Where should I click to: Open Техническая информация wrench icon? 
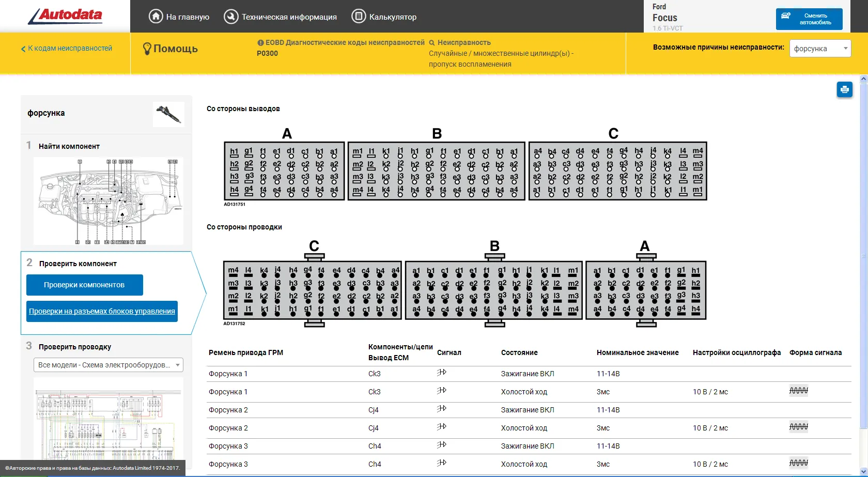[231, 17]
